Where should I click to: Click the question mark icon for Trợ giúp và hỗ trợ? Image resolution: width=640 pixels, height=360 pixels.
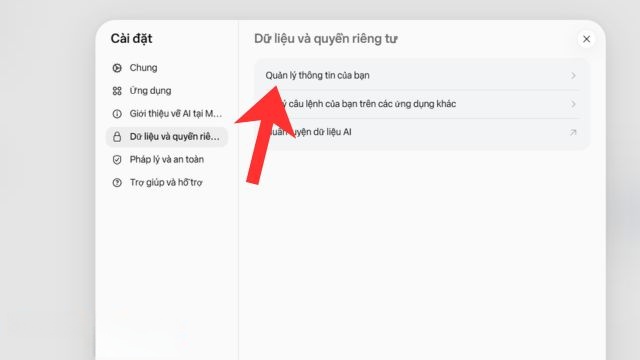tap(117, 182)
